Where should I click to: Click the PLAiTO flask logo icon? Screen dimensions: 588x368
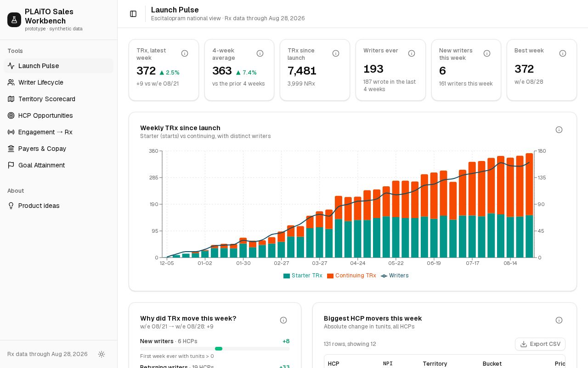click(14, 20)
